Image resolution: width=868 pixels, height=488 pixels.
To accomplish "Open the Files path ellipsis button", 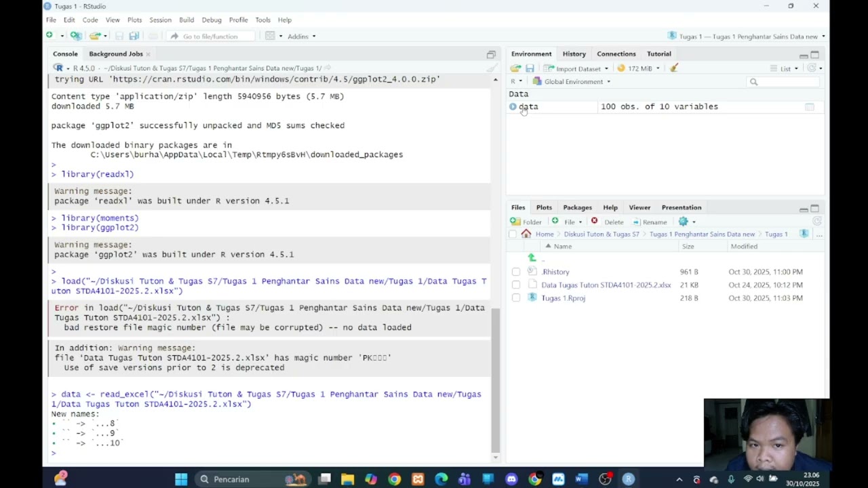I will tap(819, 235).
